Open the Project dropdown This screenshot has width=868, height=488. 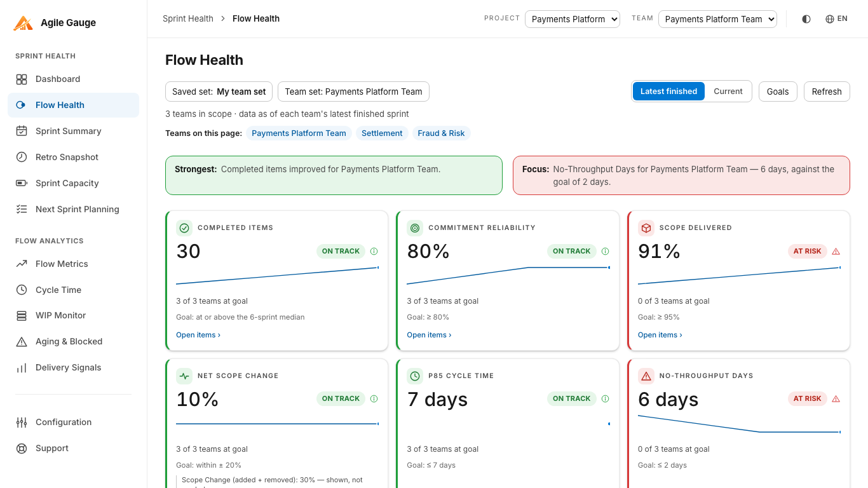(573, 19)
